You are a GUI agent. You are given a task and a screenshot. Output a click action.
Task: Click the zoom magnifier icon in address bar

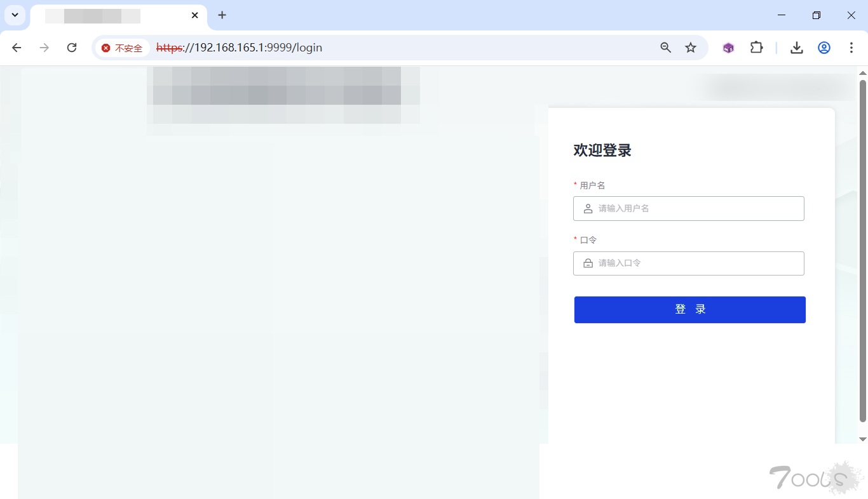[x=665, y=48]
